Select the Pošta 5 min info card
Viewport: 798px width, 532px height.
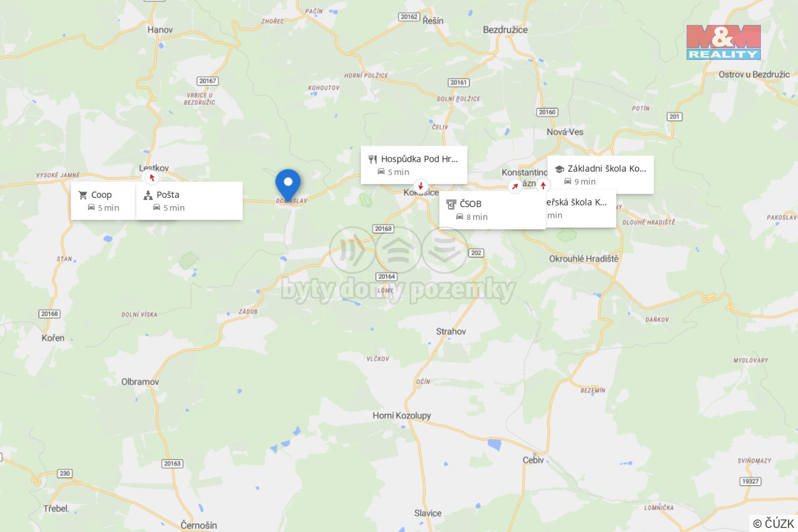point(190,201)
